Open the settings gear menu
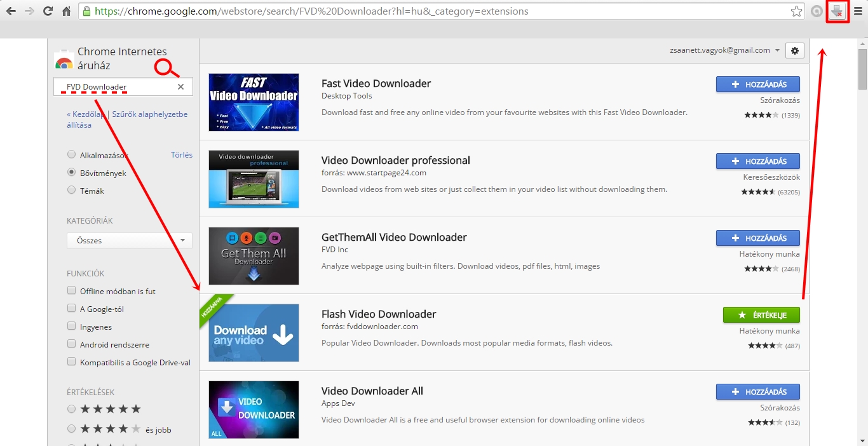The height and width of the screenshot is (446, 868). 795,50
